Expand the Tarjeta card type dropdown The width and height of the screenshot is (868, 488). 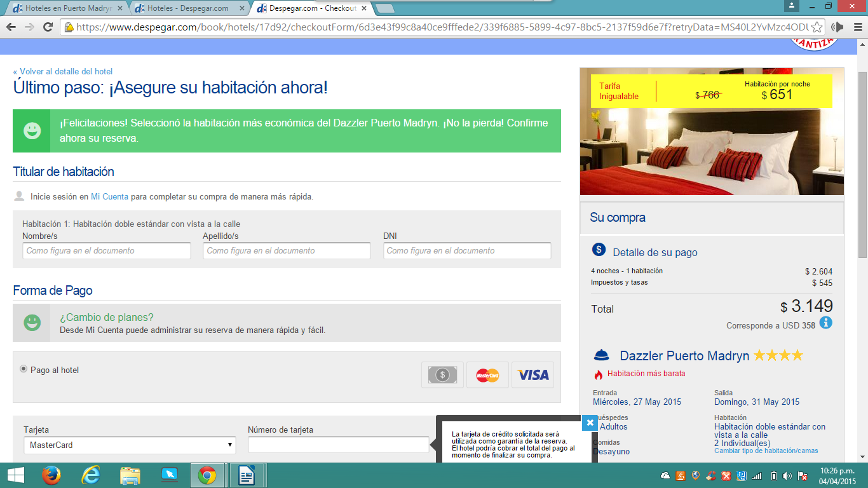130,445
